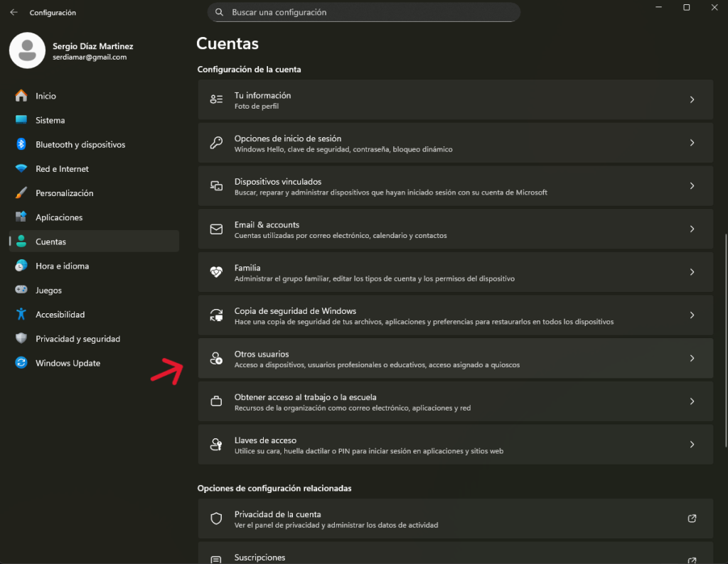The image size is (728, 564).
Task: Go to Inicio in the sidebar
Action: (x=45, y=96)
